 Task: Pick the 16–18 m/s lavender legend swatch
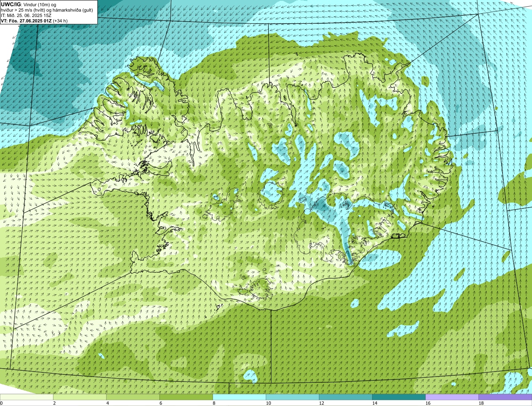pos(452,397)
